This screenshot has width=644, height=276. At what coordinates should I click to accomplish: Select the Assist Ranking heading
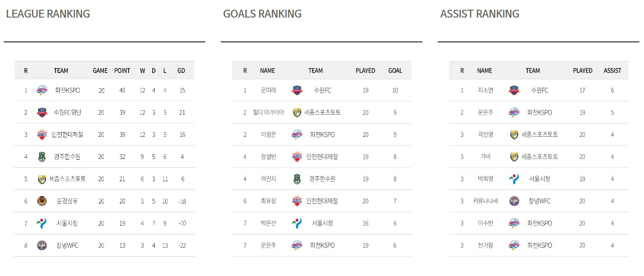[480, 14]
